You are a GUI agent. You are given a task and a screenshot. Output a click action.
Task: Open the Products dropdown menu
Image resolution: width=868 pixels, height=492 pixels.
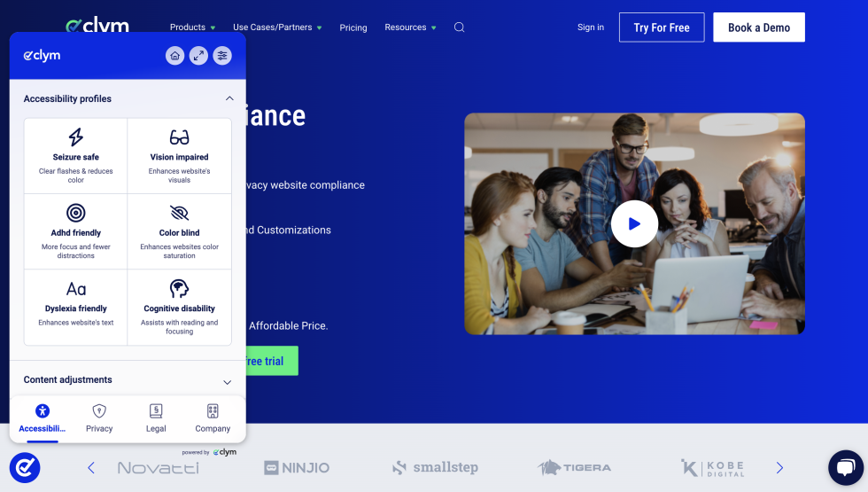192,27
